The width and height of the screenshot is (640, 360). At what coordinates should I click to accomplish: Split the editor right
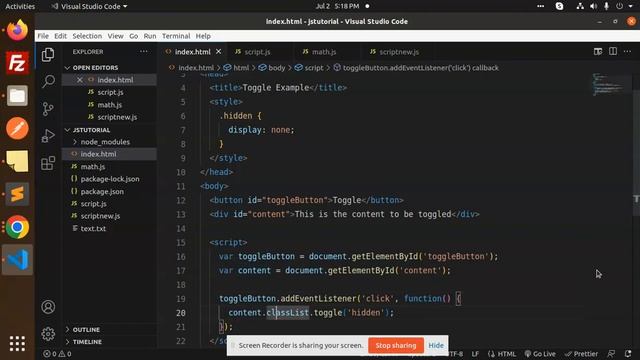[x=613, y=51]
